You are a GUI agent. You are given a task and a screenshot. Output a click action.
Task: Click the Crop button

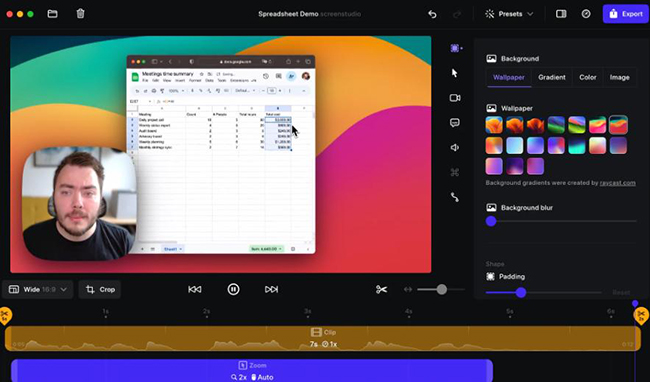tap(100, 290)
